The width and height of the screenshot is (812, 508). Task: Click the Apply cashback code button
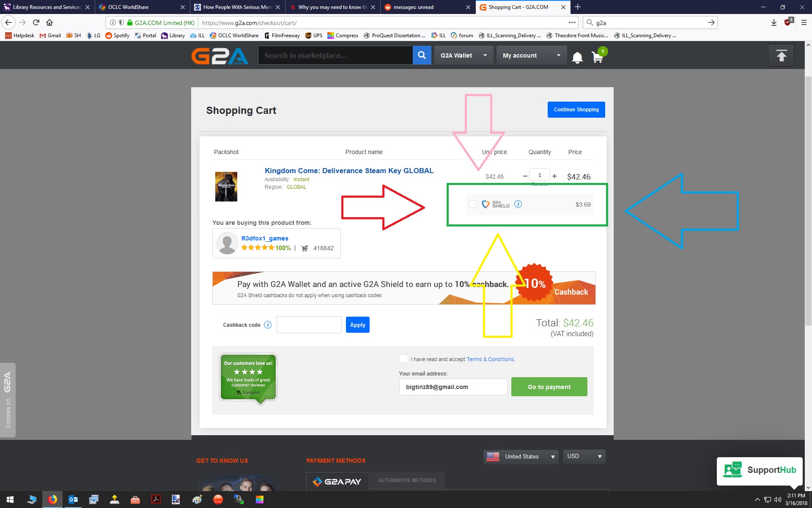click(358, 325)
